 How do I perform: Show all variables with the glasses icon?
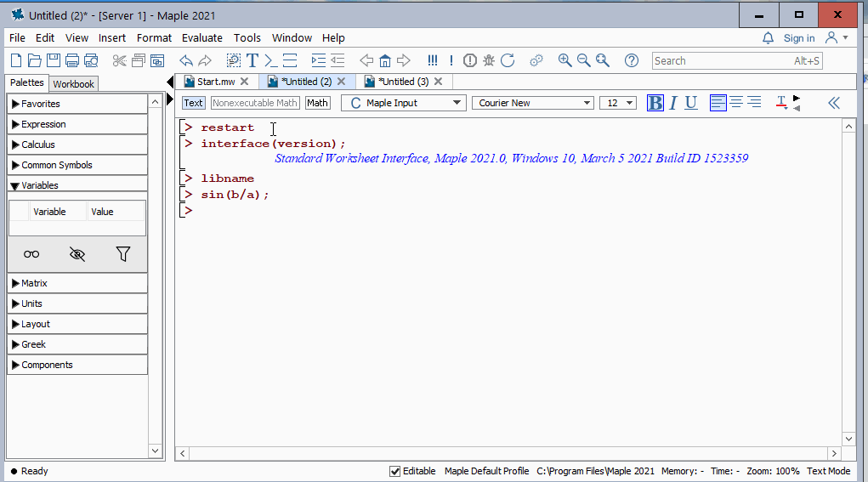[31, 254]
